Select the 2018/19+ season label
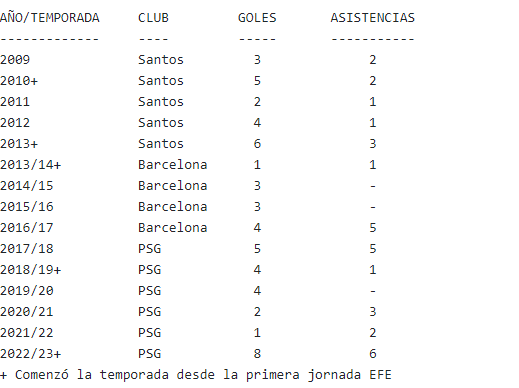The height and width of the screenshot is (388, 519). (x=31, y=270)
